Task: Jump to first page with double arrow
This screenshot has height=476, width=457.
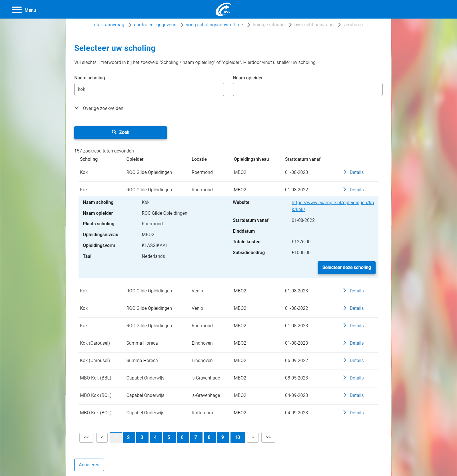Action: (86, 437)
